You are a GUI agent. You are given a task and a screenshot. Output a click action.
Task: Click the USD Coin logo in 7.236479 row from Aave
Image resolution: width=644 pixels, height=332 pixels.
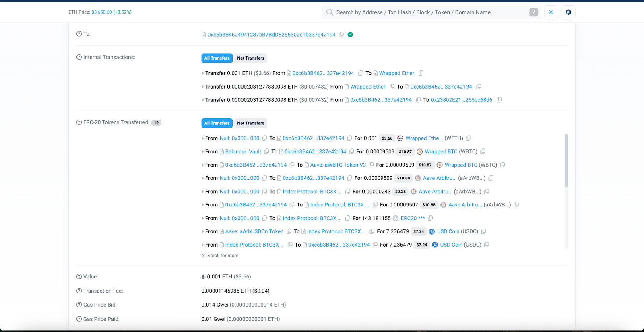click(x=431, y=231)
